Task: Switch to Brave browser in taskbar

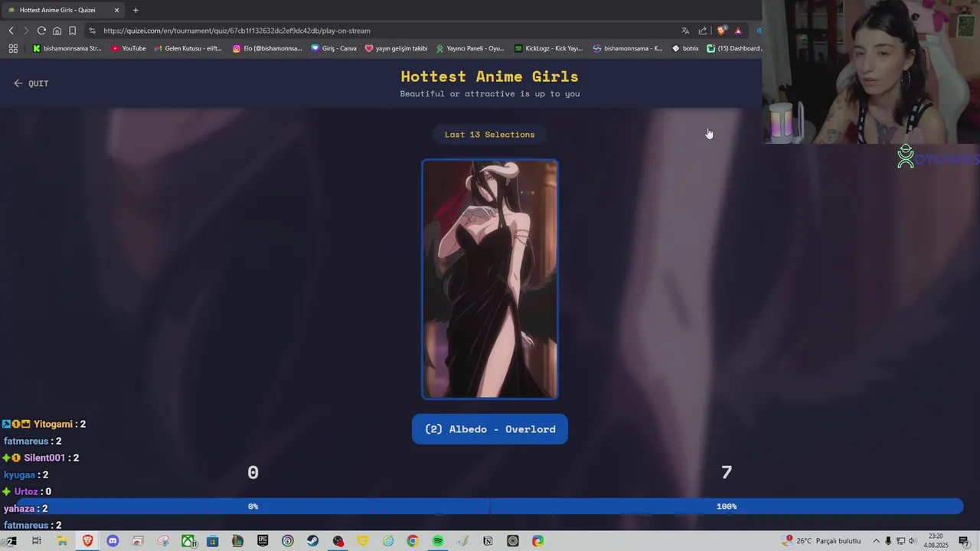Action: click(87, 541)
